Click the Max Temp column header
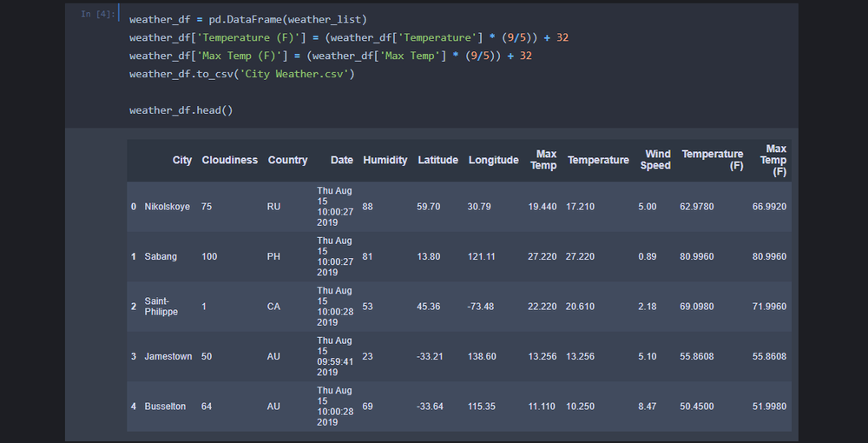The height and width of the screenshot is (443, 868). point(543,160)
